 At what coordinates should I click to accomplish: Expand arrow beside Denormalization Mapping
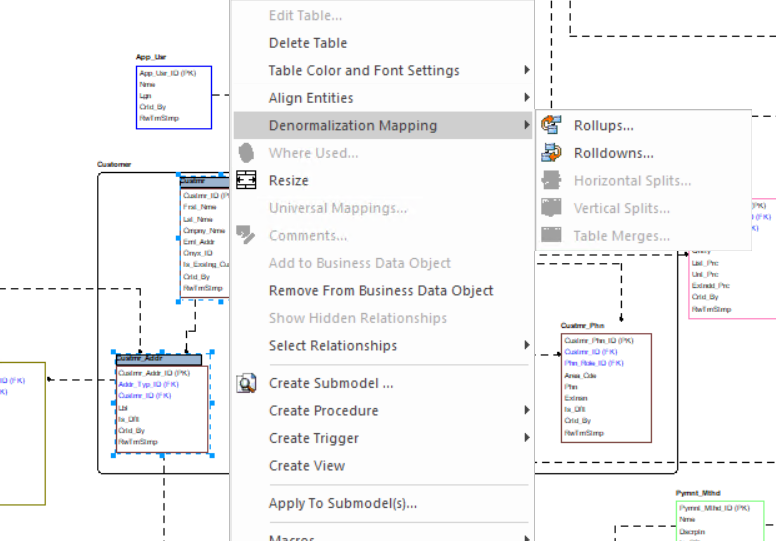point(527,125)
